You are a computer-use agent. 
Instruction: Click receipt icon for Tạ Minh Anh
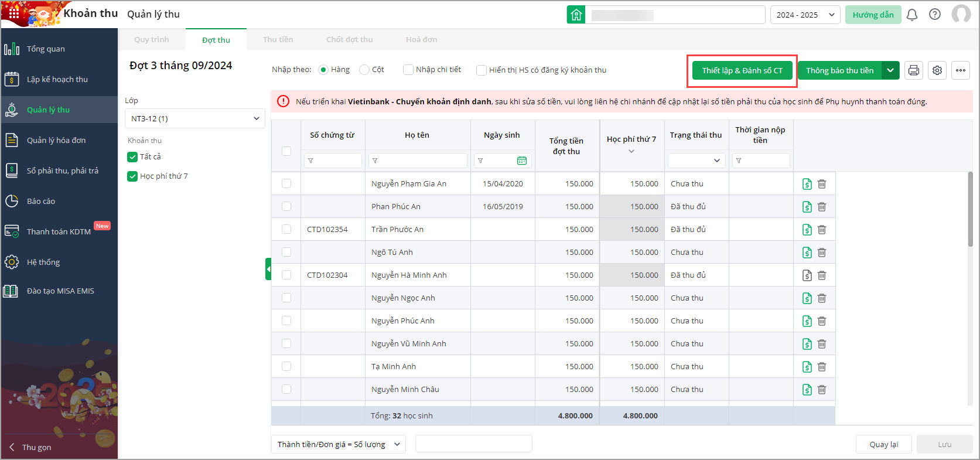[x=807, y=367]
